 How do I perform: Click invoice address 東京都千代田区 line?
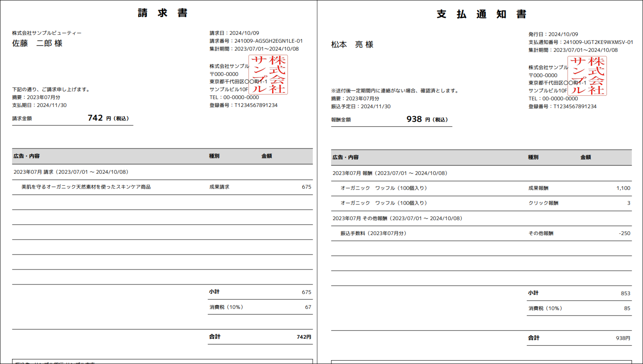[238, 81]
